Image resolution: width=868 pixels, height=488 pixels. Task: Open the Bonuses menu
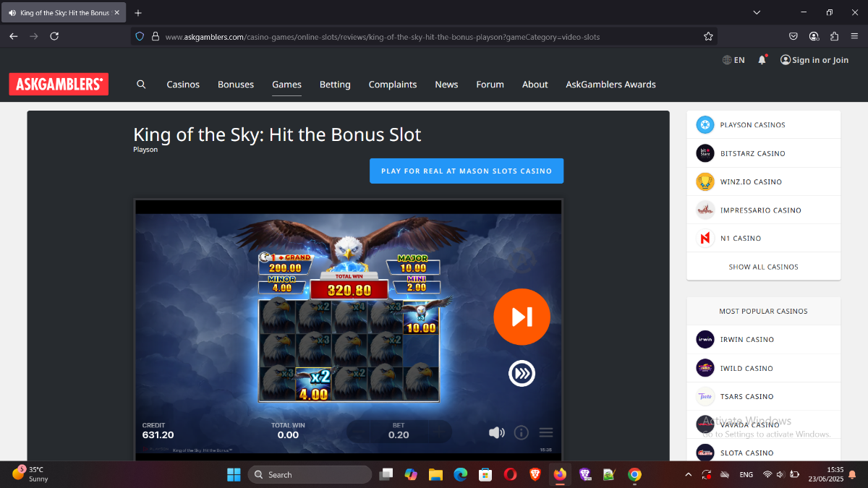pos(236,85)
